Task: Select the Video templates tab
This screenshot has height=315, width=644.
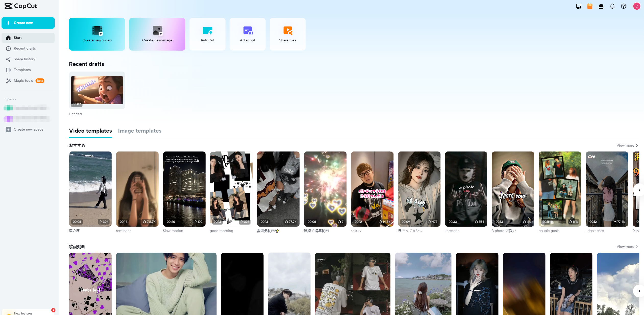Action: pyautogui.click(x=90, y=131)
